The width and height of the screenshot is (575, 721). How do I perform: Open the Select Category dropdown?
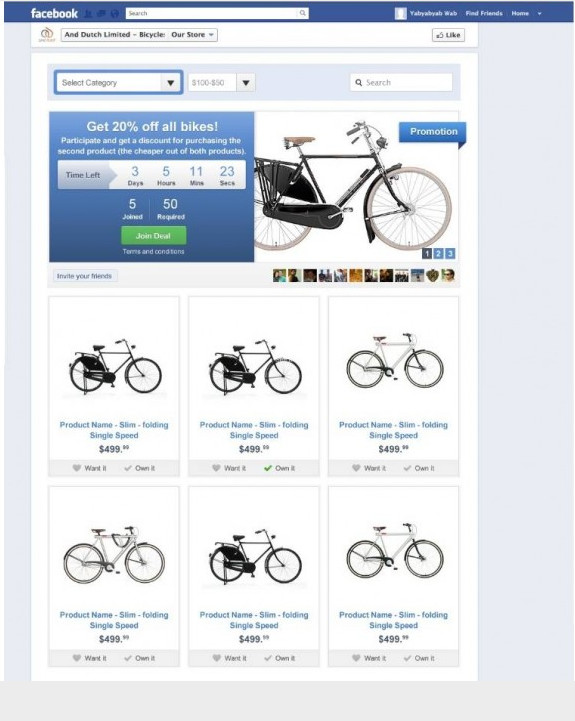pos(119,83)
